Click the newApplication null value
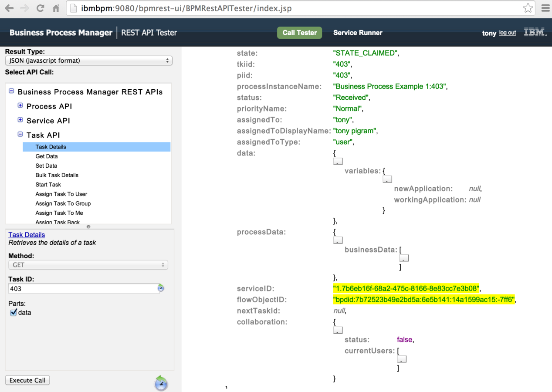This screenshot has height=392, width=552. pyautogui.click(x=474, y=189)
